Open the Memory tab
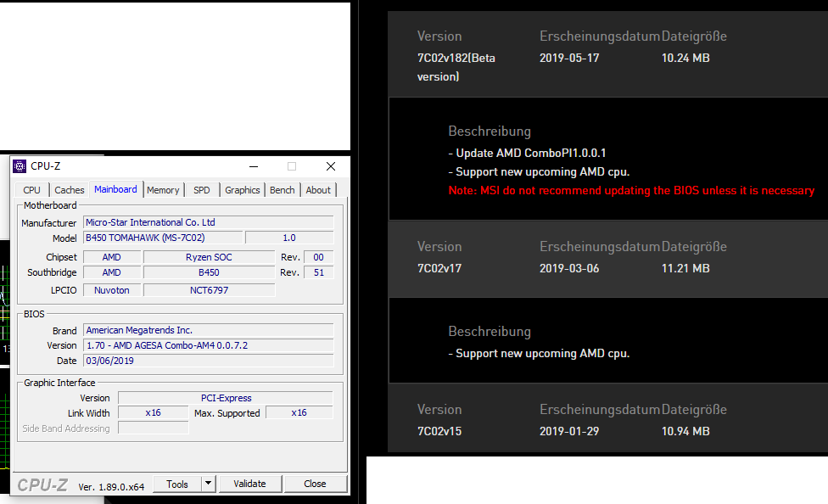 (x=163, y=190)
